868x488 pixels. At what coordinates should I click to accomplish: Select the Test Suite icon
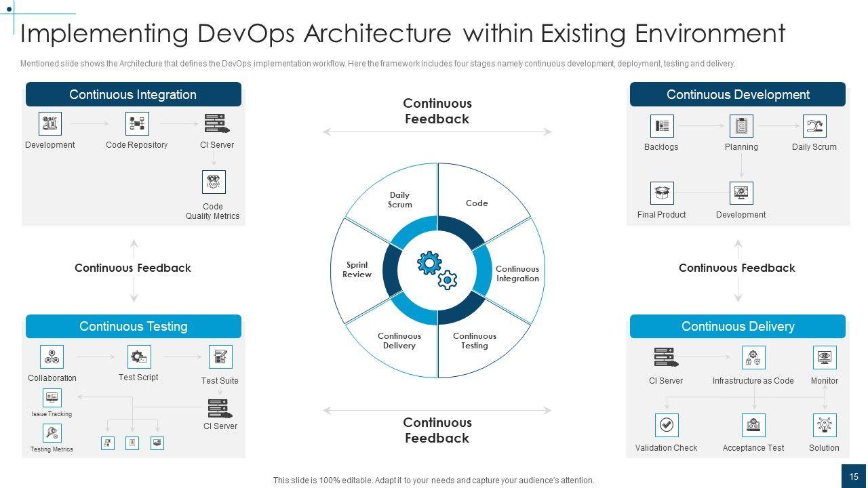coord(220,357)
